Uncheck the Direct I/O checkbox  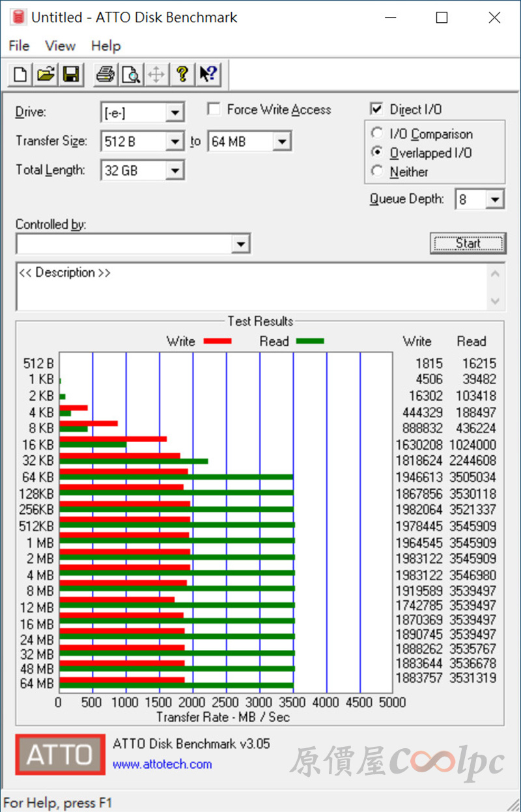pyautogui.click(x=376, y=109)
